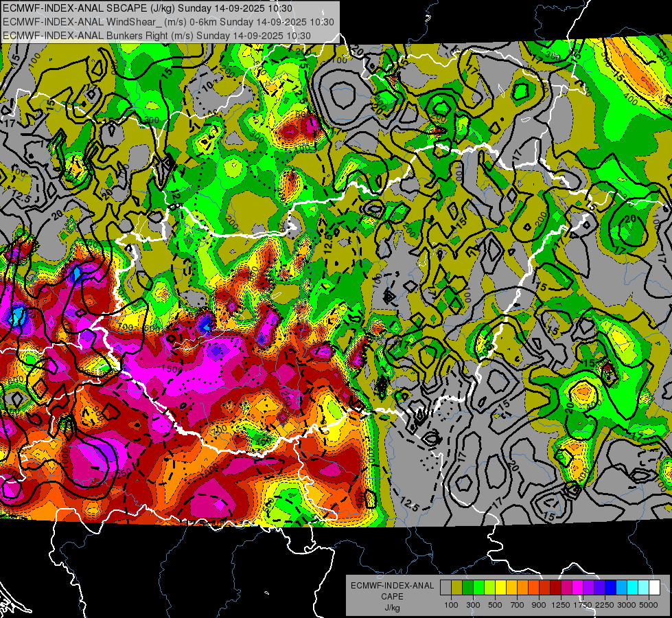
Task: Click the Bunkers Right (m/s) header line
Action: point(157,36)
